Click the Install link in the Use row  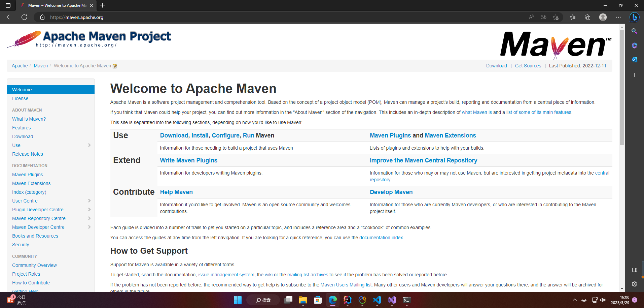(x=200, y=135)
